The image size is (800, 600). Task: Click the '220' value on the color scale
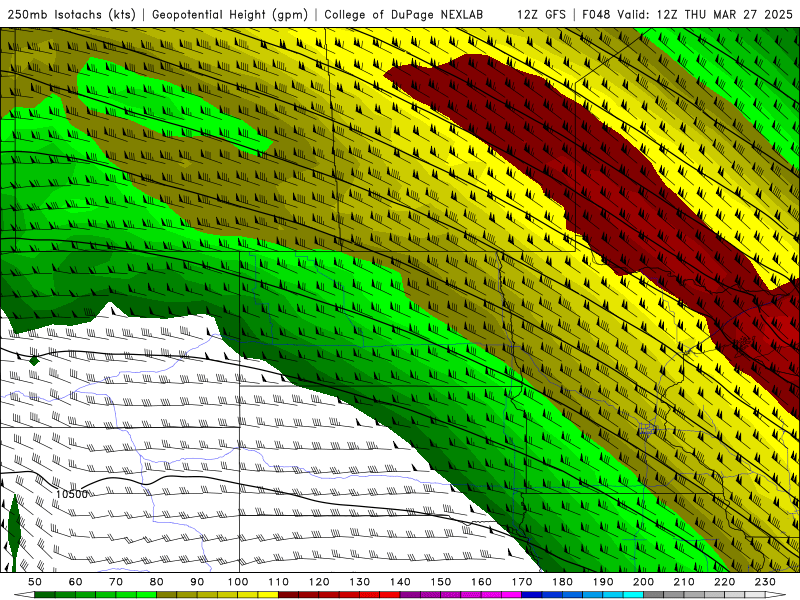point(724,582)
